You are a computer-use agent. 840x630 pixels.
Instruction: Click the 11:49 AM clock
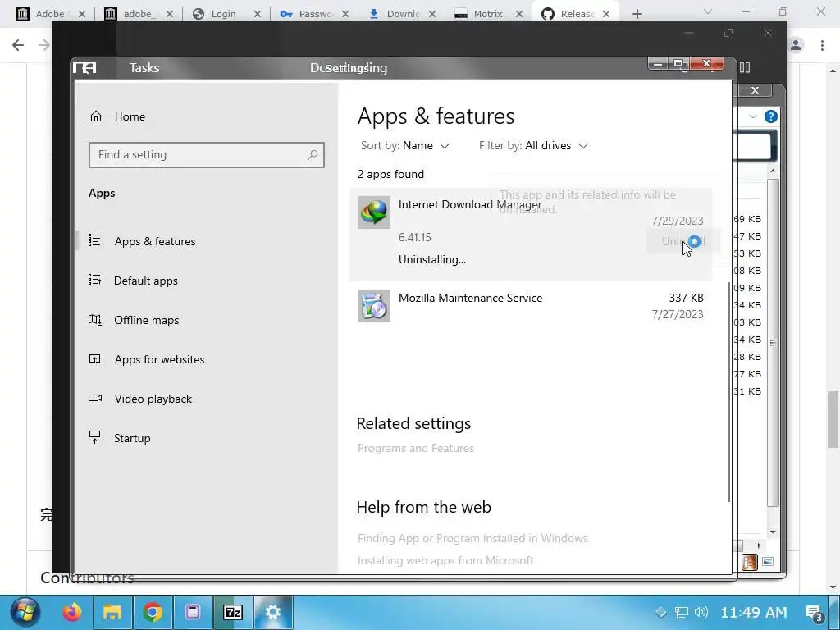click(x=754, y=612)
